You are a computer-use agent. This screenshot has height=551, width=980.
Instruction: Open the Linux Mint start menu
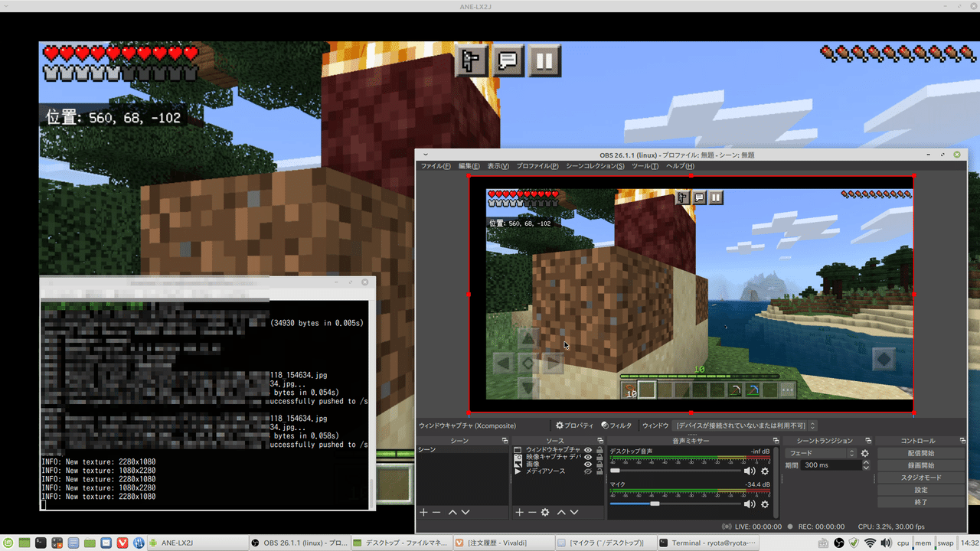(8, 543)
